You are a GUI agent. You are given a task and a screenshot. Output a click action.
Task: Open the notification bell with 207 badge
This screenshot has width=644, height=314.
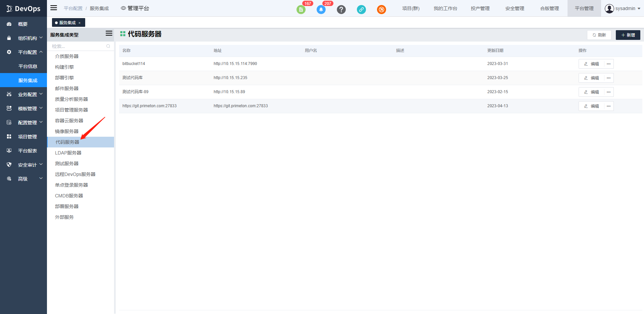tap(321, 10)
